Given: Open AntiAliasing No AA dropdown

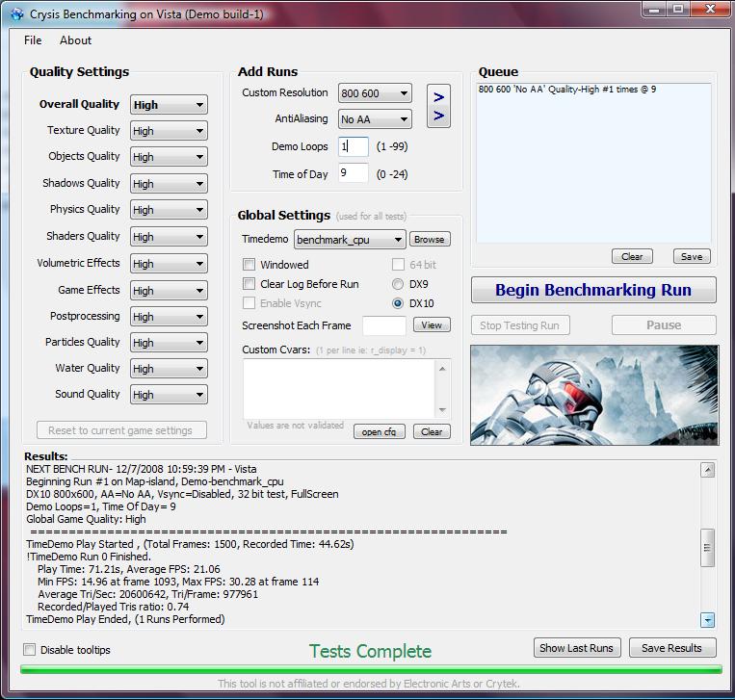Looking at the screenshot, I should pos(375,119).
